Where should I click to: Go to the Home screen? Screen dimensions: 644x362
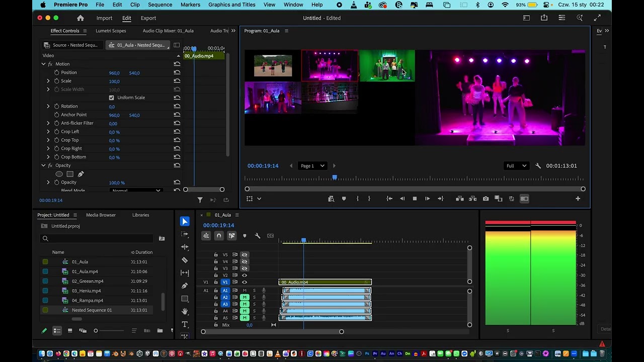point(80,18)
